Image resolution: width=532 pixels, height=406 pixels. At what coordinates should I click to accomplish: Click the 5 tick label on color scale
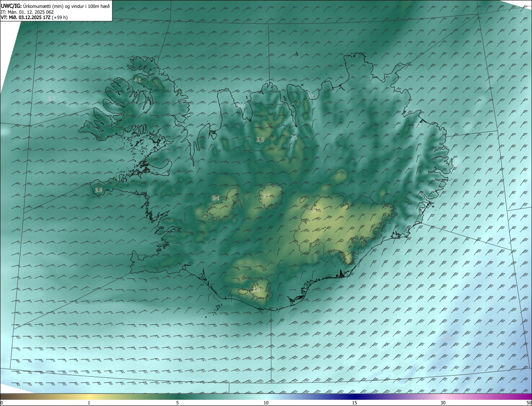177,403
